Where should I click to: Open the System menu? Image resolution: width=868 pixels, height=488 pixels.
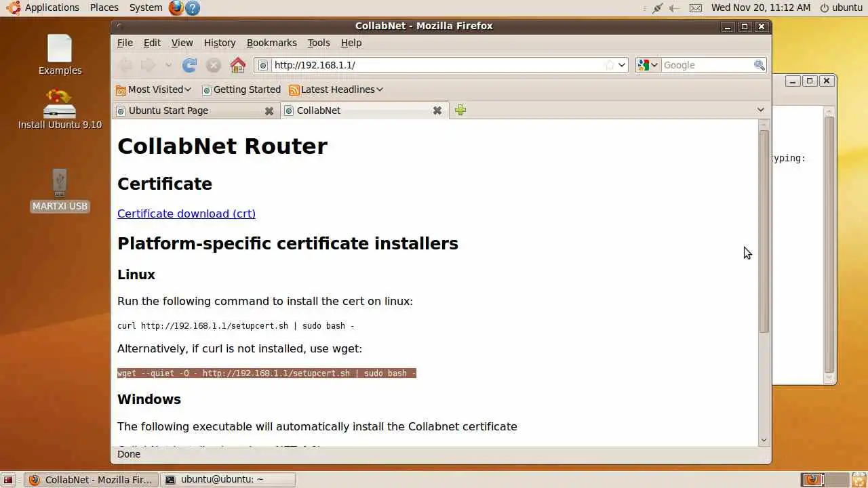(x=146, y=7)
